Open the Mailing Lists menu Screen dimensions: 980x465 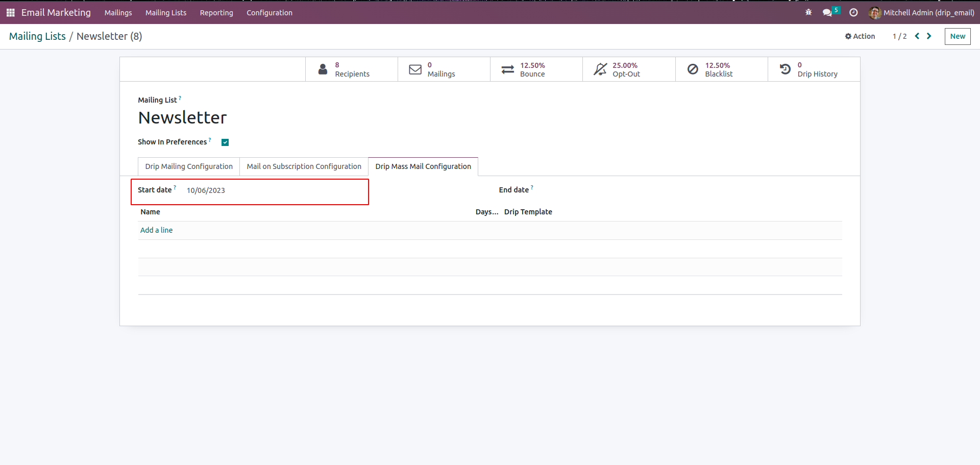pos(166,13)
